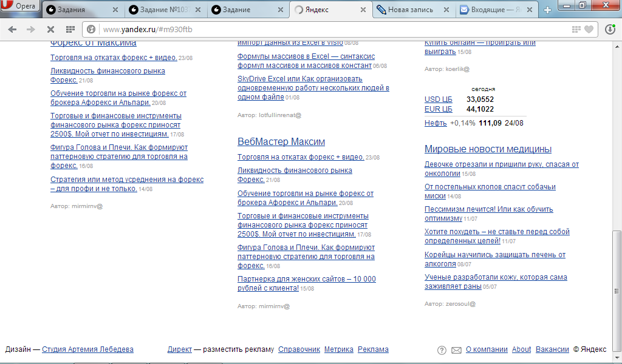This screenshot has width=622, height=364.
Task: Open USD ЦБ exchange rate link
Action: 439,99
